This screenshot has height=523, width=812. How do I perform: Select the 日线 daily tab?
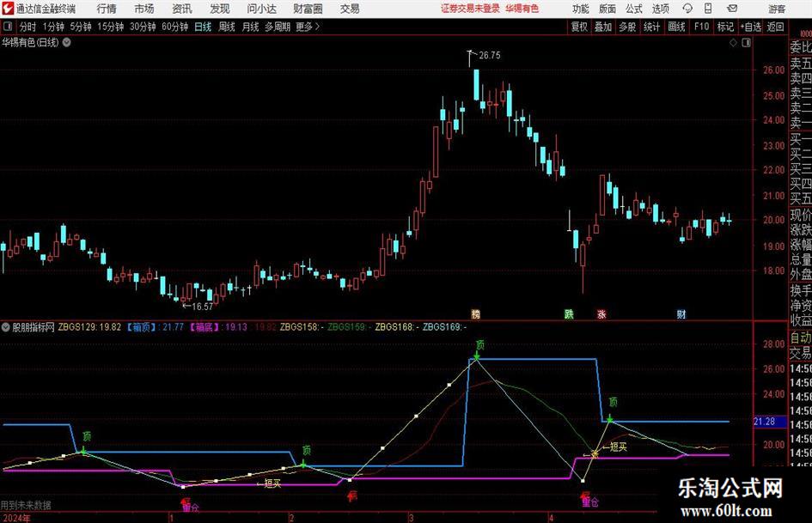click(203, 27)
